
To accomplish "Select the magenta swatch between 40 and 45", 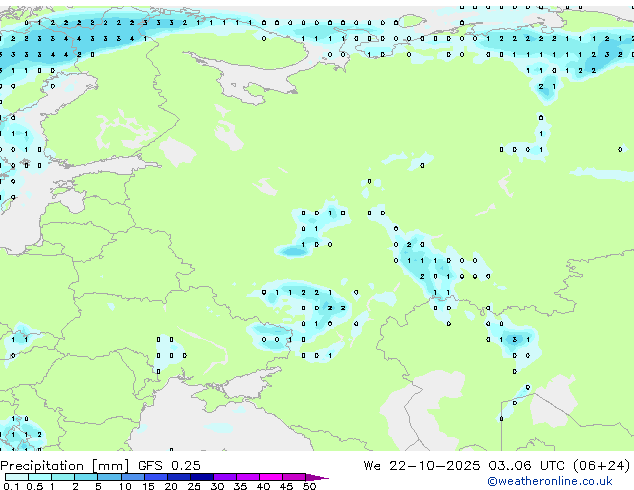I will 271,477.
